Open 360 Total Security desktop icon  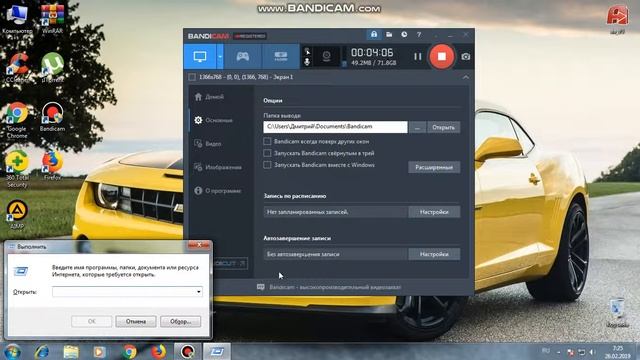pyautogui.click(x=17, y=169)
